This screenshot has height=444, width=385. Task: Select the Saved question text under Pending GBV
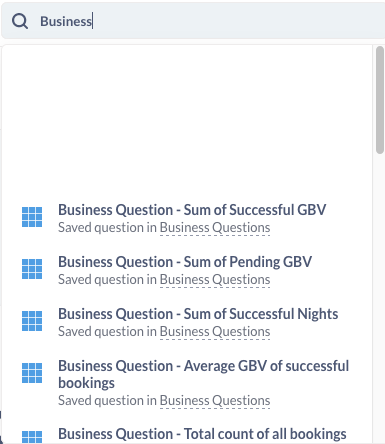[x=107, y=280]
